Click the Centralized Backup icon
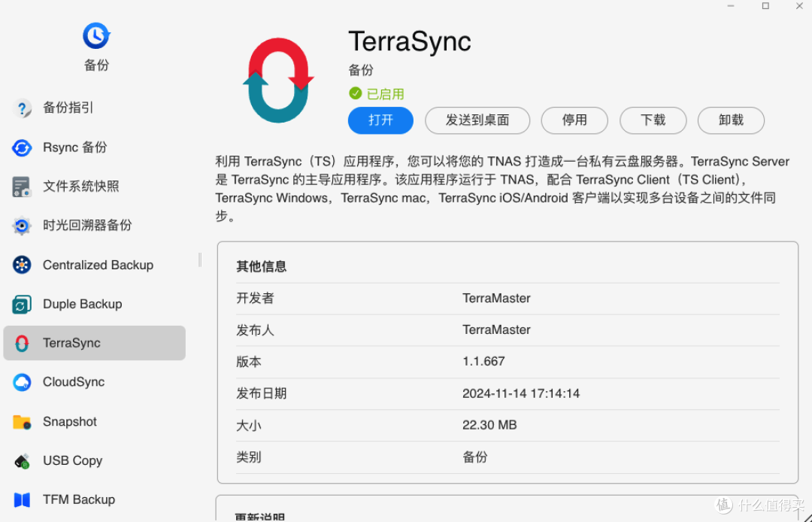The width and height of the screenshot is (812, 522). click(x=22, y=265)
